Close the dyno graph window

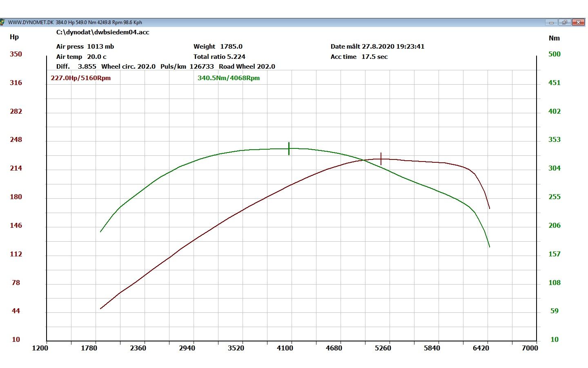coord(578,22)
